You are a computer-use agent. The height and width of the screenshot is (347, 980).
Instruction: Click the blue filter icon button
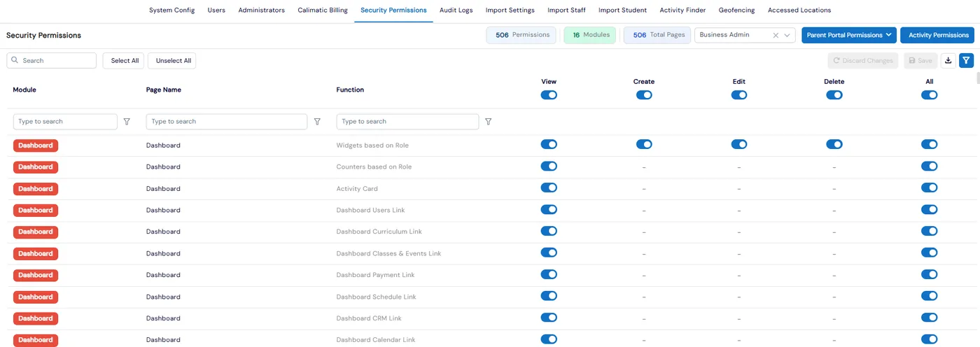click(966, 61)
